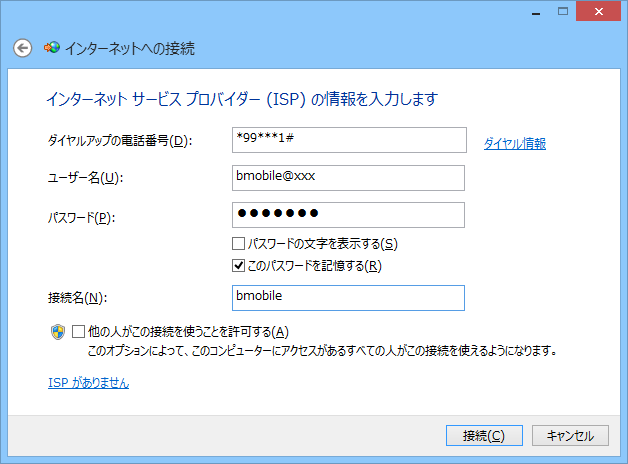Toggle 他の人がこの接続を使うことを許可する checkbox
Viewport: 628px width, 464px height.
tap(79, 332)
